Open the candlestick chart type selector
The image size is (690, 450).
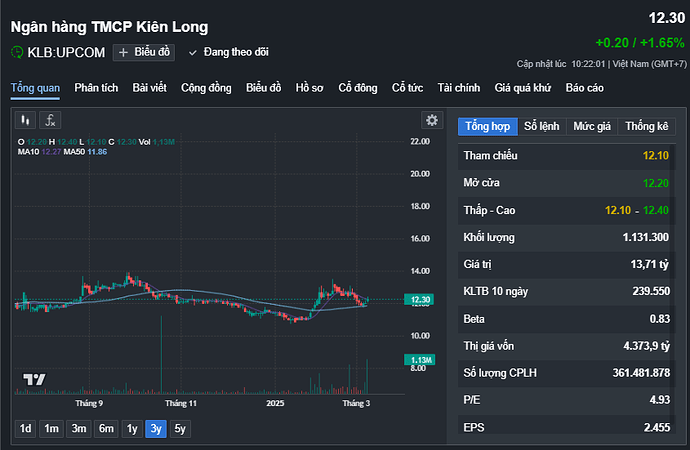pyautogui.click(x=25, y=120)
